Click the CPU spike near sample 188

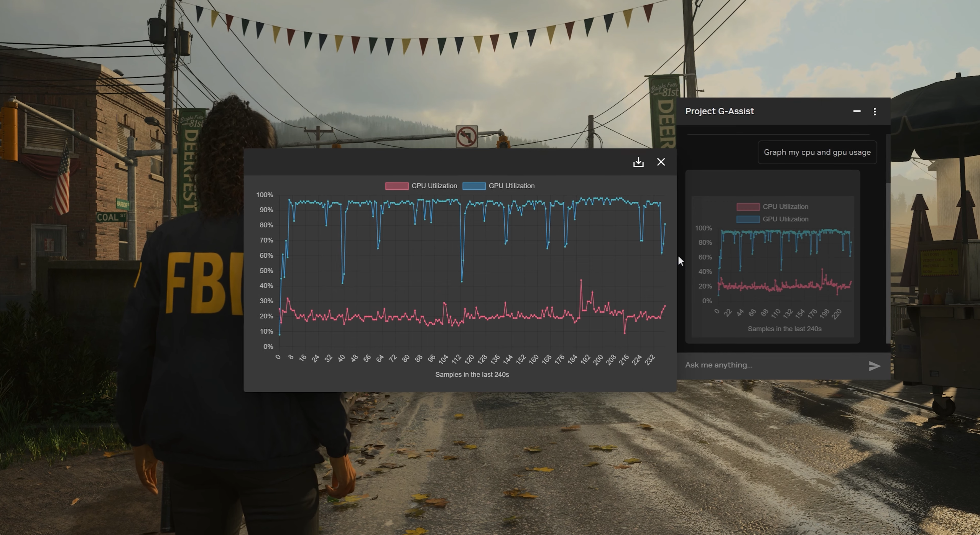(x=581, y=281)
